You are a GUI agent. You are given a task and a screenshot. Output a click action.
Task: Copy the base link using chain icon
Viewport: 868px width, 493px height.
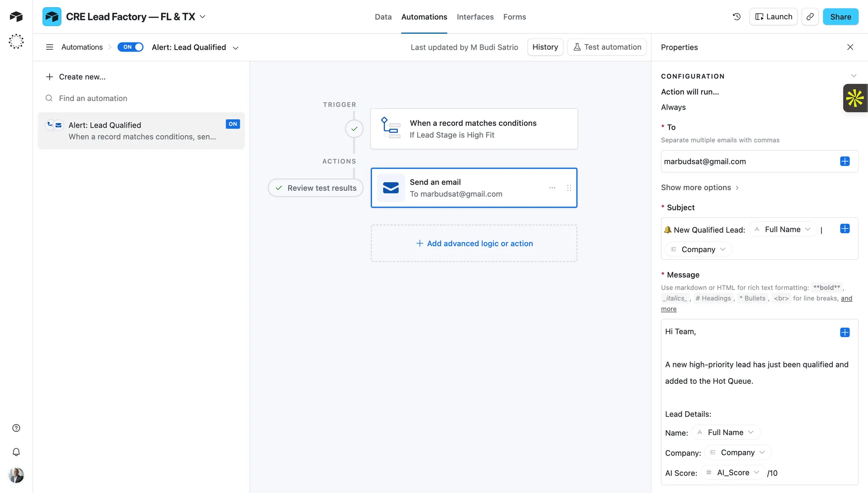coord(810,16)
